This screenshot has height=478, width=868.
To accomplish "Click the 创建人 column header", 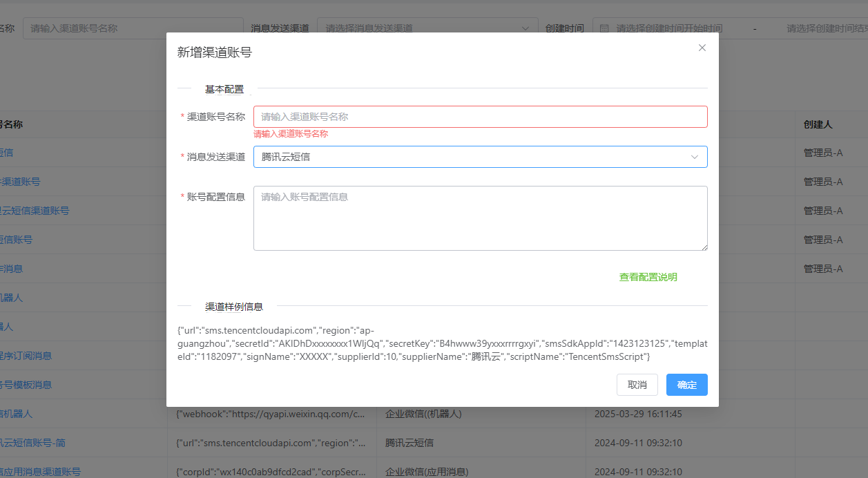I will coord(818,124).
